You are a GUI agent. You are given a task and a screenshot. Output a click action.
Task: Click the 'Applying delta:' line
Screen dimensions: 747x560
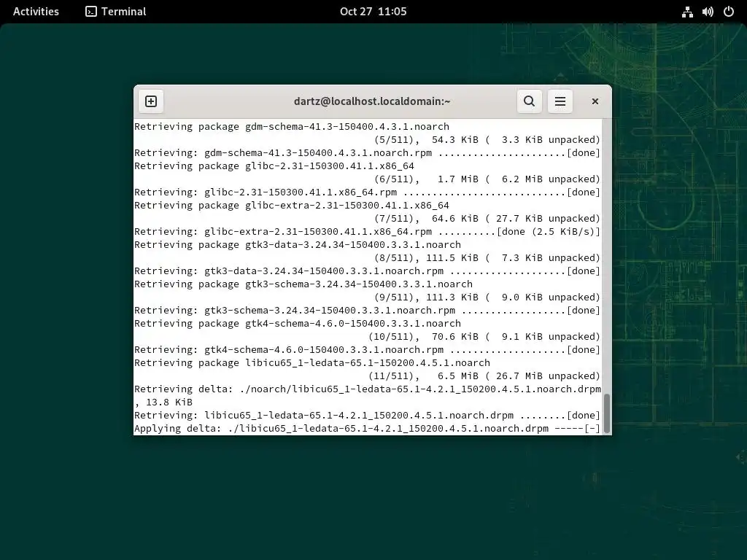(x=368, y=429)
